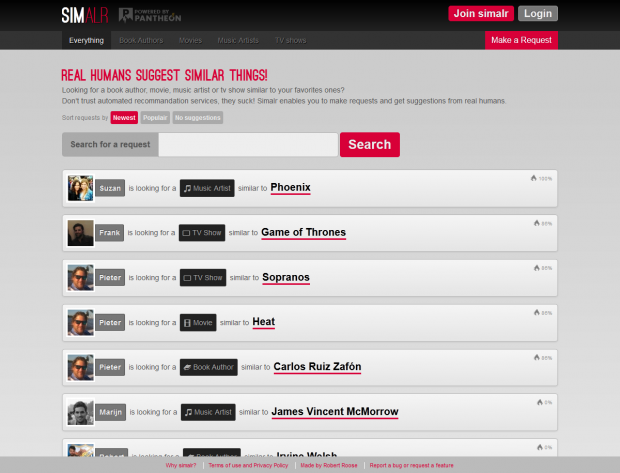Click flame icon in Game of Thrones row
The height and width of the screenshot is (473, 620).
pos(537,223)
